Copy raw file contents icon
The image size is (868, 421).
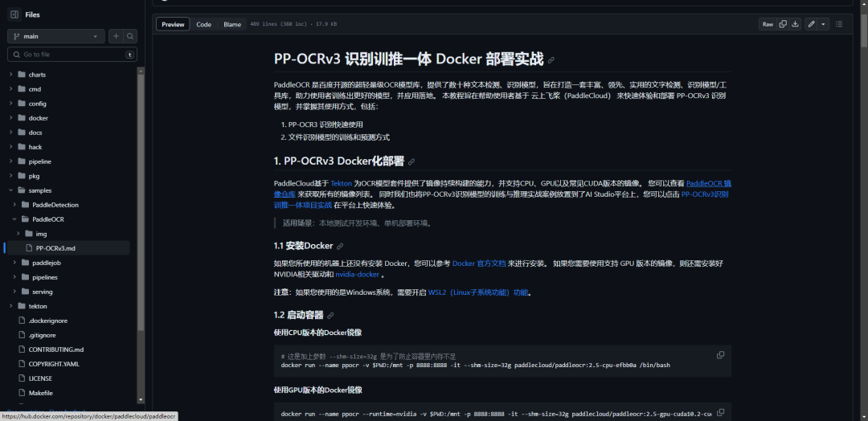(x=783, y=24)
